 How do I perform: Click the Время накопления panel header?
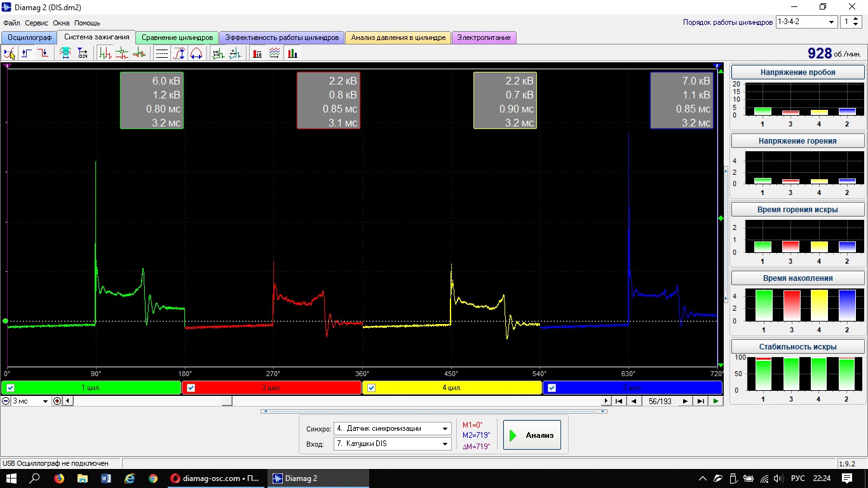797,278
